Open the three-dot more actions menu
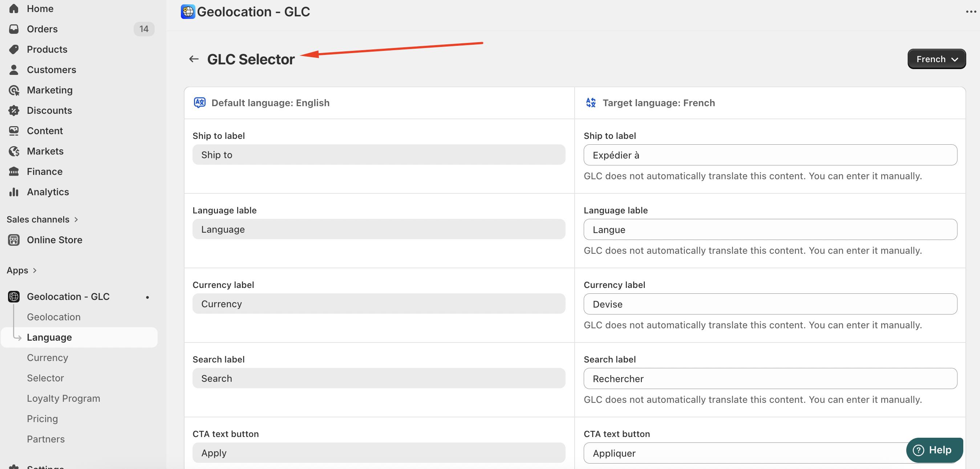 point(971,12)
